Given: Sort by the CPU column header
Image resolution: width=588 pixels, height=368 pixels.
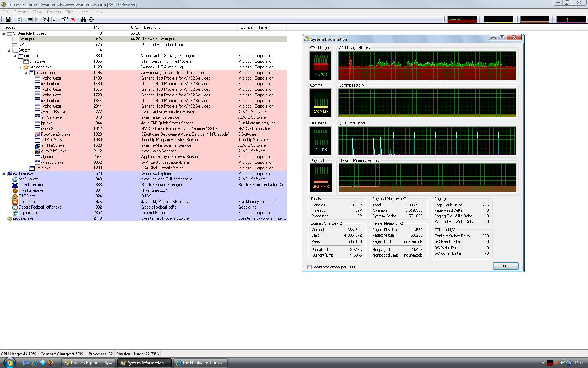Looking at the screenshot, I should [x=122, y=27].
